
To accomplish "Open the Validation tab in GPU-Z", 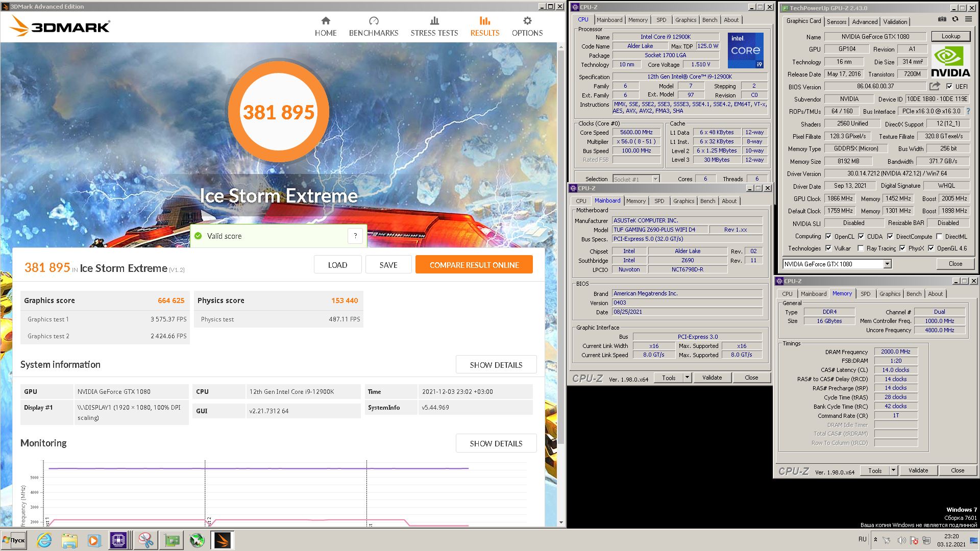I will (895, 21).
